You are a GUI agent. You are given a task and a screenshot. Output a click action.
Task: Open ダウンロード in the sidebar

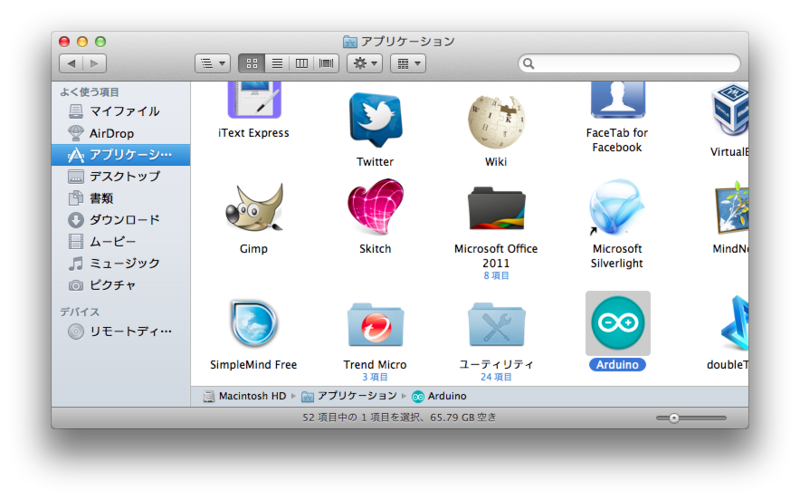click(121, 220)
